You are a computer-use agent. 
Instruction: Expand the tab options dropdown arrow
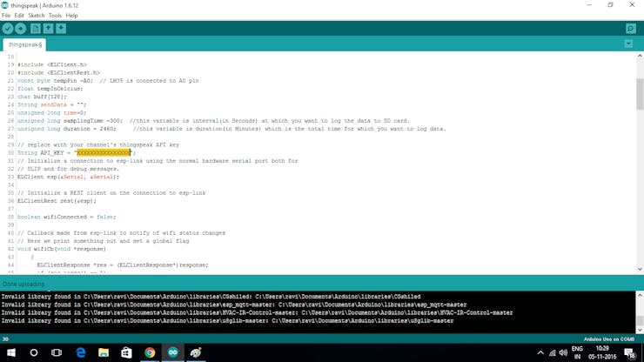coord(628,44)
